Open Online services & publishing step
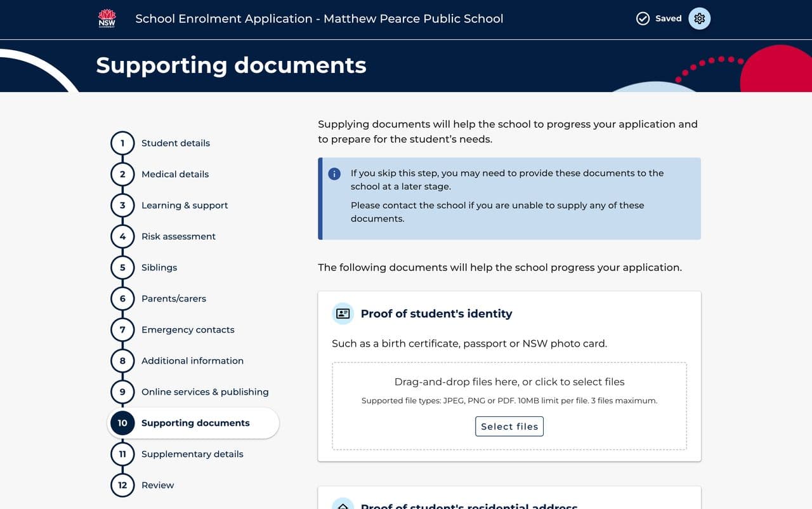 coord(205,392)
